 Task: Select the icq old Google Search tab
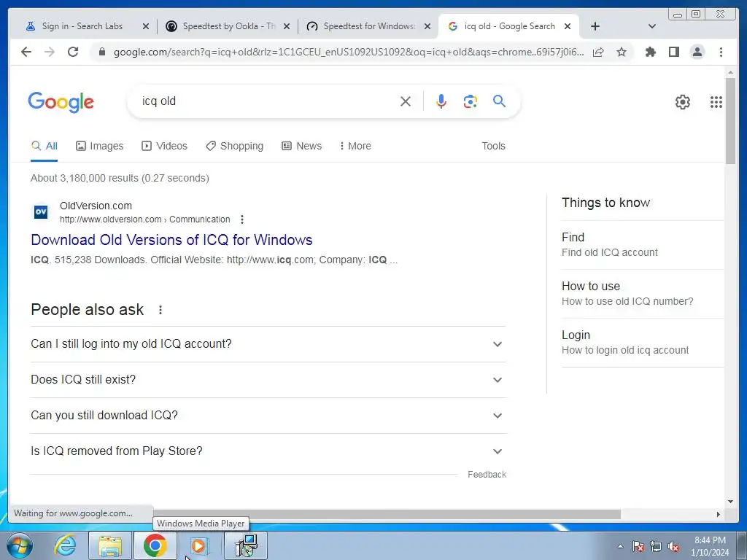click(x=508, y=26)
